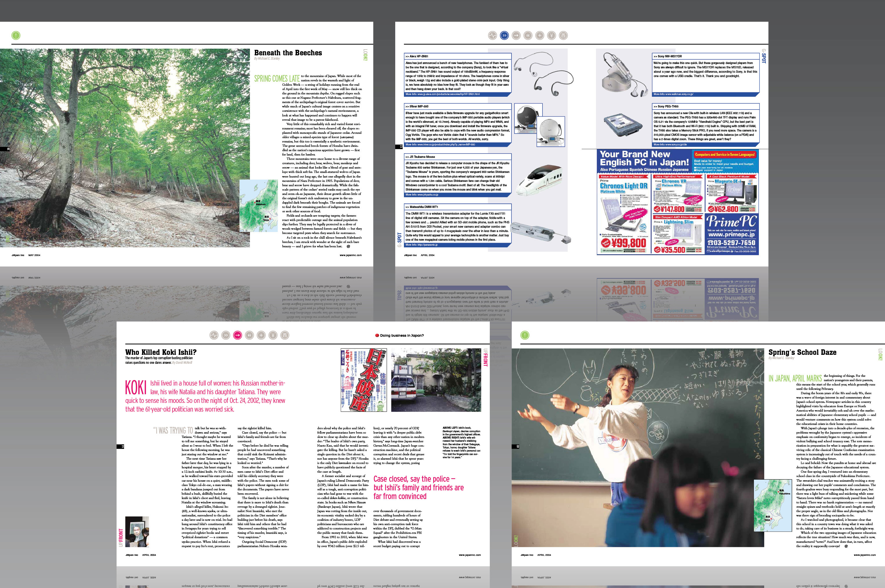885x588 pixels.
Task: Click green exclamation icon on Beeches page
Action: 16,36
